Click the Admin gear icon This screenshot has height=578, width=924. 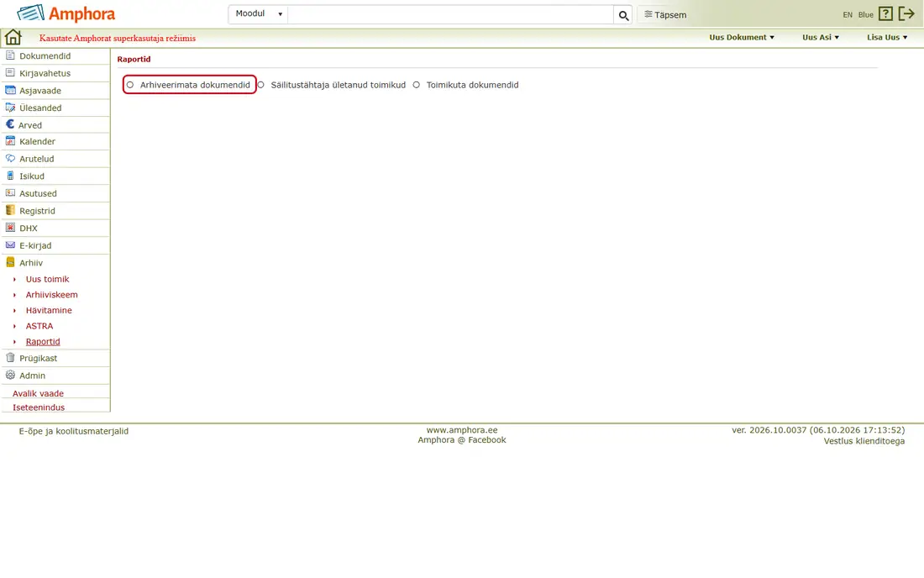(10, 375)
